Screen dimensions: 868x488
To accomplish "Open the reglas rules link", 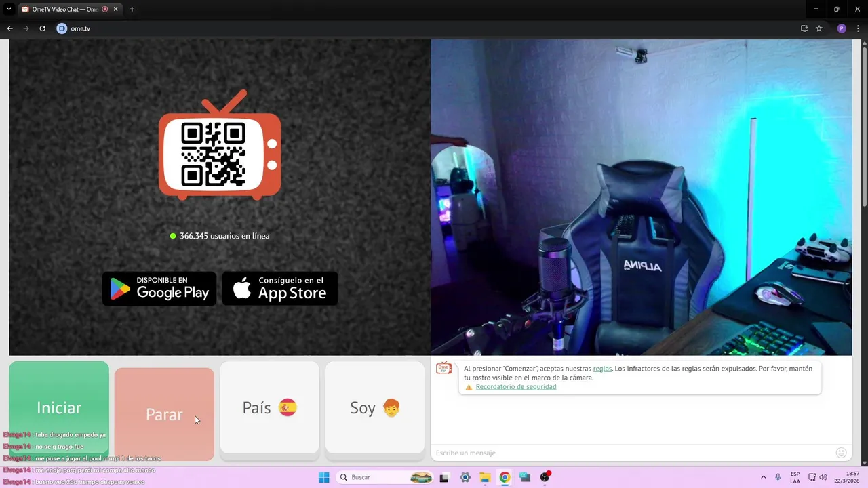I will (x=602, y=369).
